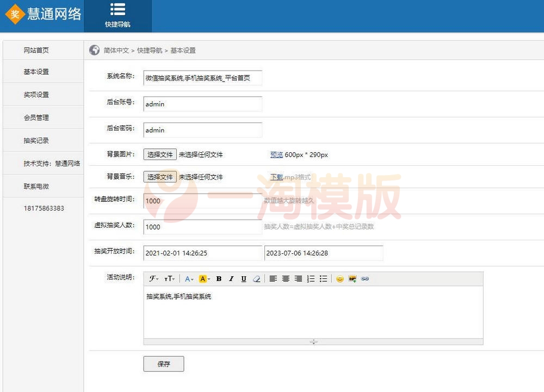Toggle underline formatting in the editor

pos(244,278)
